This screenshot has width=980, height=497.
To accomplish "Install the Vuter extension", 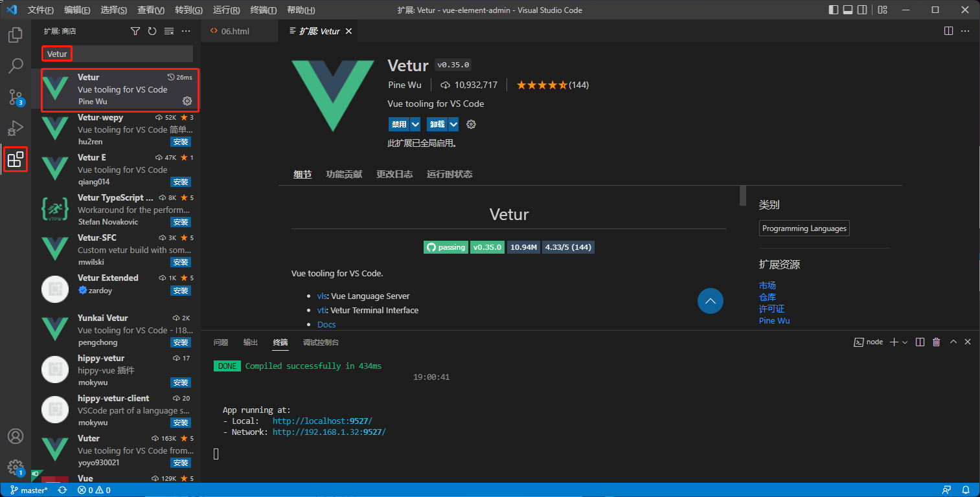I will [181, 463].
